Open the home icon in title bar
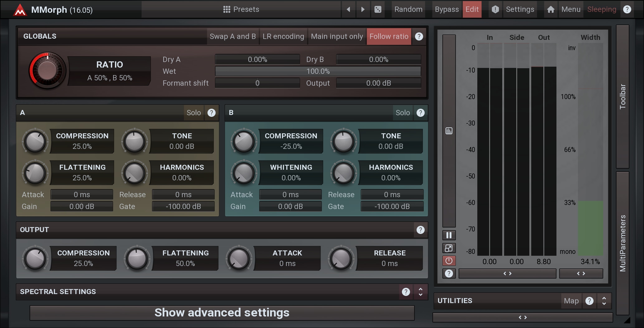 [x=551, y=9]
